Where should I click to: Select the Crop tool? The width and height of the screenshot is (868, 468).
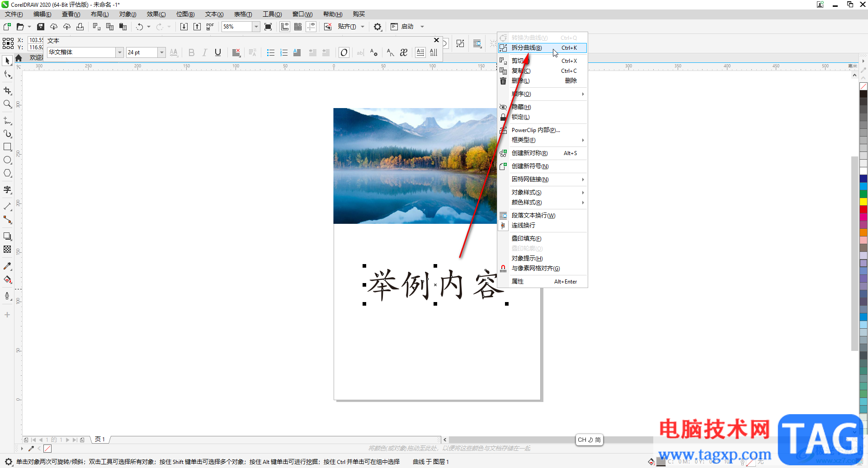[x=7, y=91]
